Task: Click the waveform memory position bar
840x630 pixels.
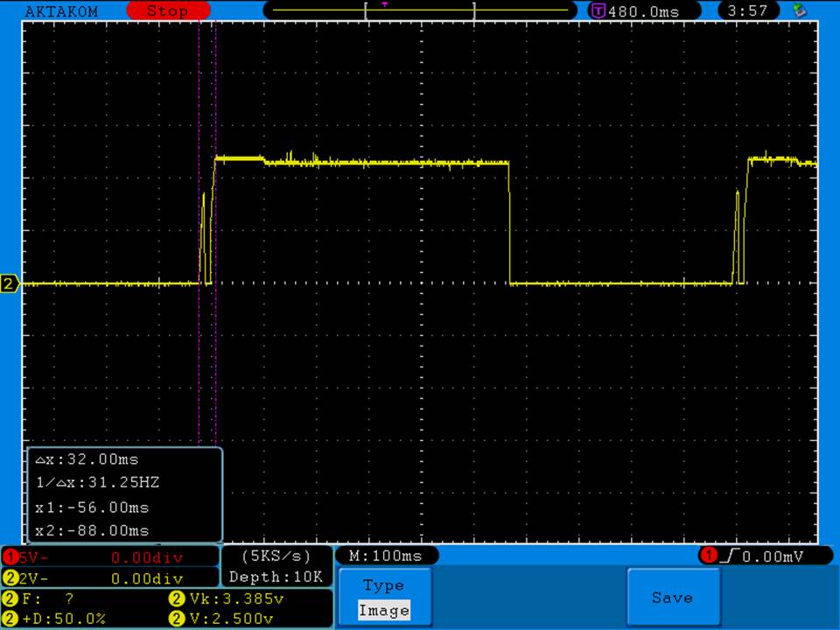Action: pos(420,11)
